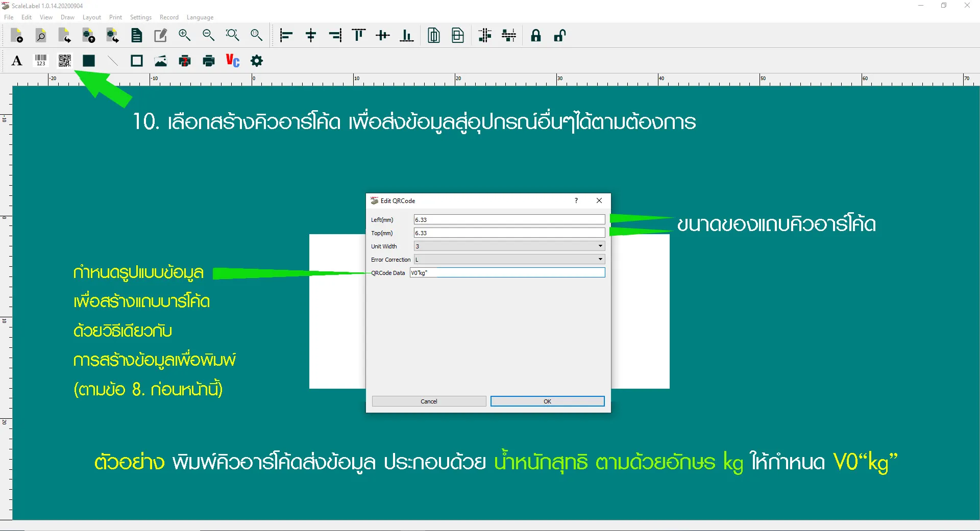This screenshot has height=531, width=980.
Task: Select the filled black rectangle tool
Action: [x=89, y=61]
